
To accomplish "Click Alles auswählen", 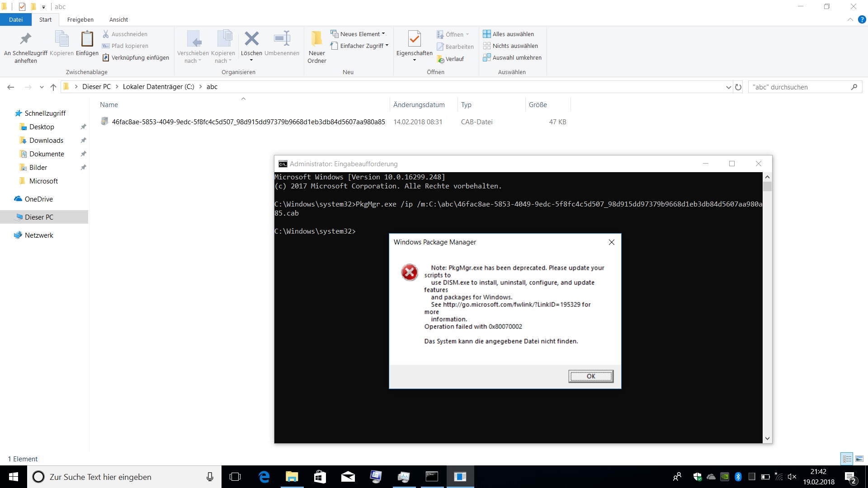I will (509, 34).
